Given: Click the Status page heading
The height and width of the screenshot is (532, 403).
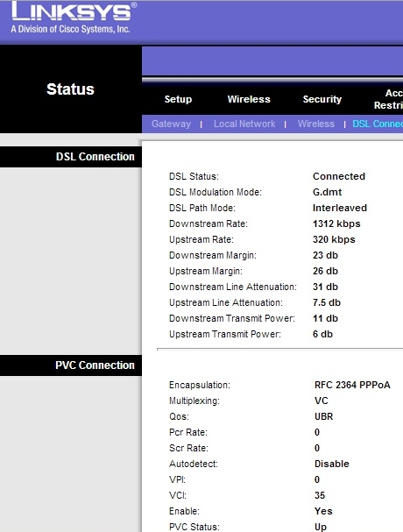Looking at the screenshot, I should tap(70, 89).
